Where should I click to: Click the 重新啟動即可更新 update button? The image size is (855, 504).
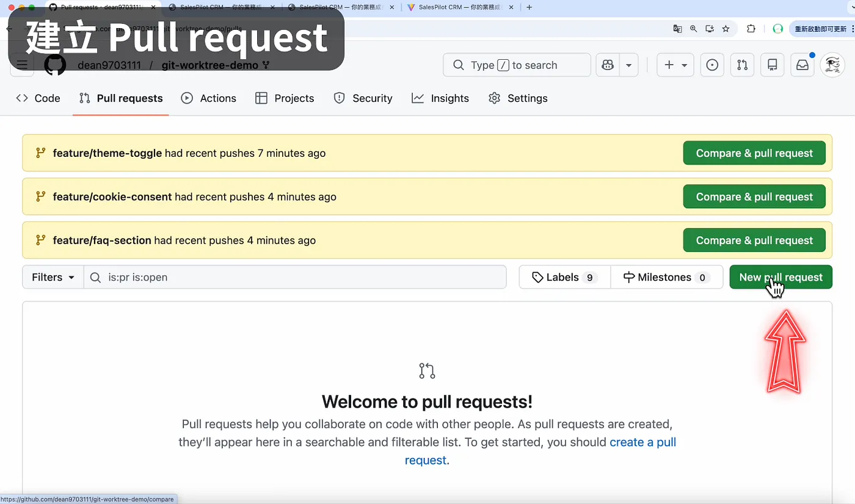tap(820, 29)
